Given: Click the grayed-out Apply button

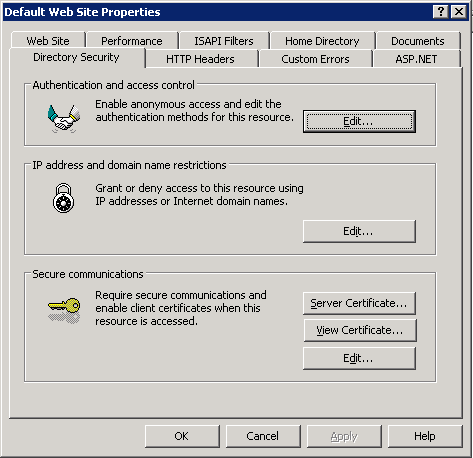Looking at the screenshot, I should click(344, 436).
